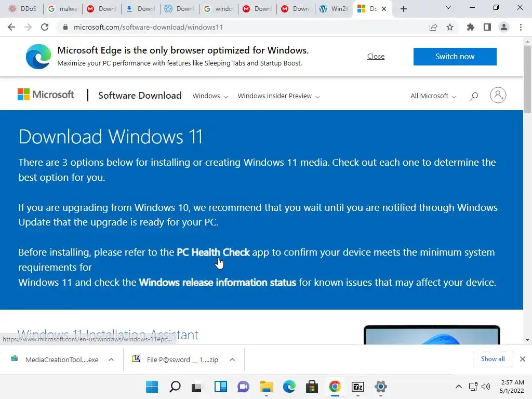Switch to the Win2k WordPress tab
Viewport: 532px width, 399px height.
point(334,9)
